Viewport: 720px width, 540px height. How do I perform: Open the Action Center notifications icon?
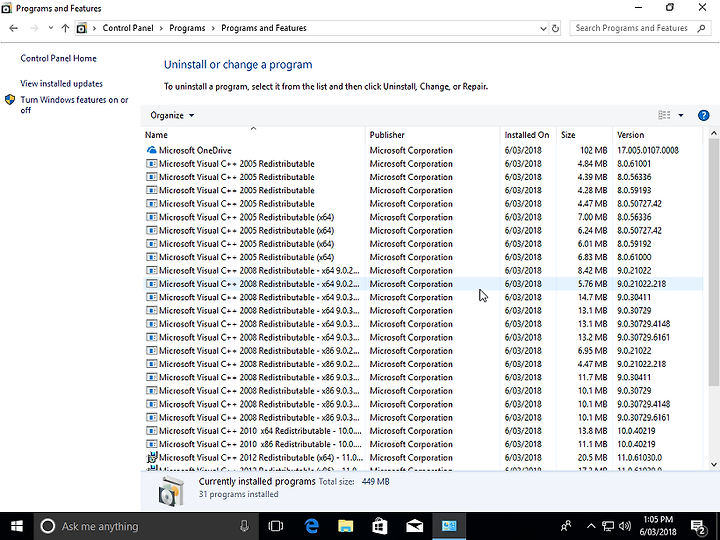[698, 527]
